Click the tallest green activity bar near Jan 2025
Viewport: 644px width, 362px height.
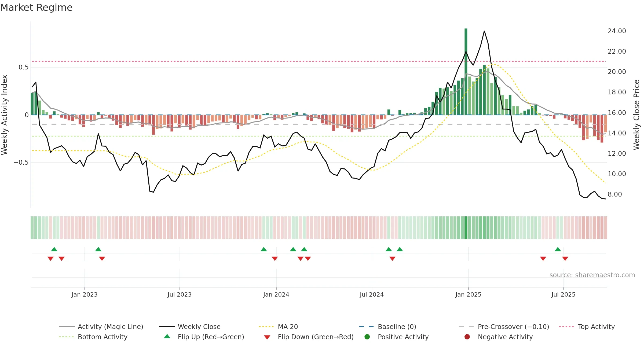[x=466, y=72]
